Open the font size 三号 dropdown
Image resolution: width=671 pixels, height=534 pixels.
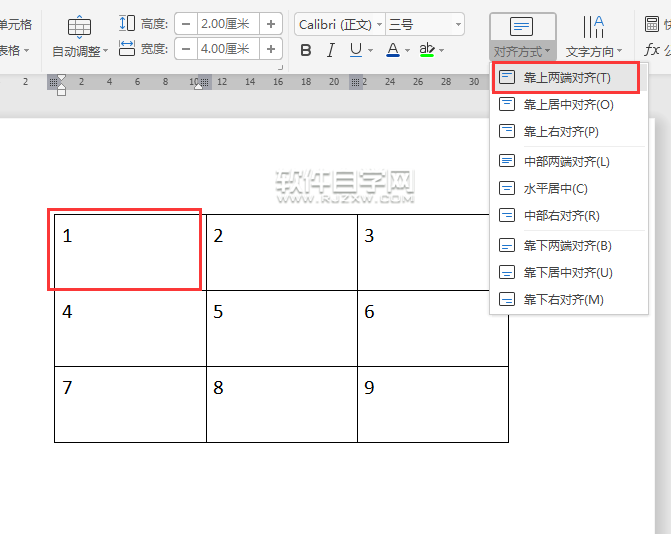458,24
